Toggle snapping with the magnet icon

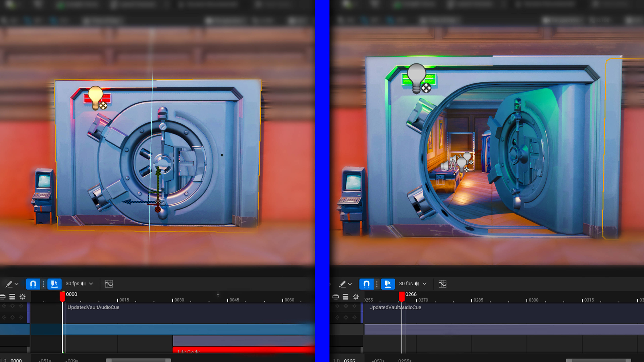[33, 284]
